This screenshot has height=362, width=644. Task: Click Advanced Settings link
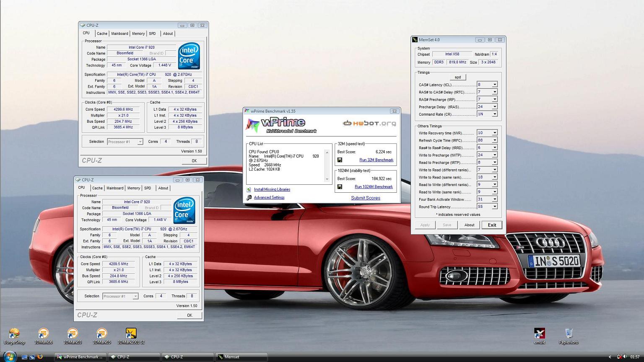point(269,197)
